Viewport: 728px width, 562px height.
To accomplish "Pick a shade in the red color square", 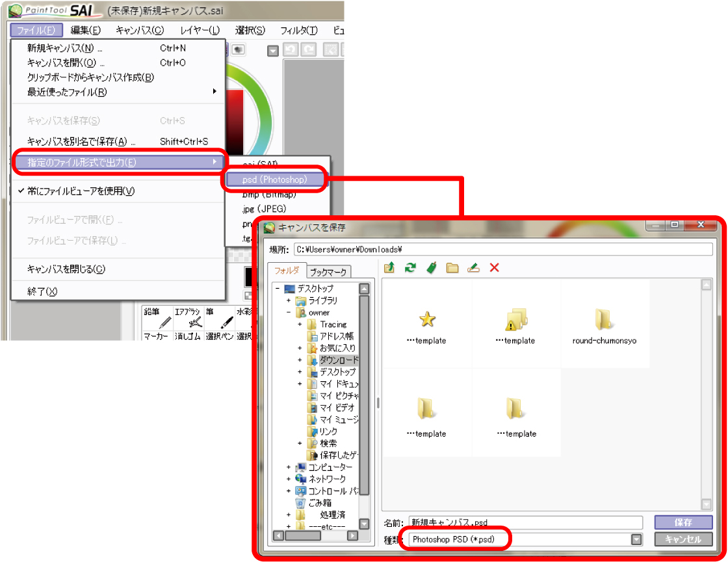I will (x=235, y=121).
